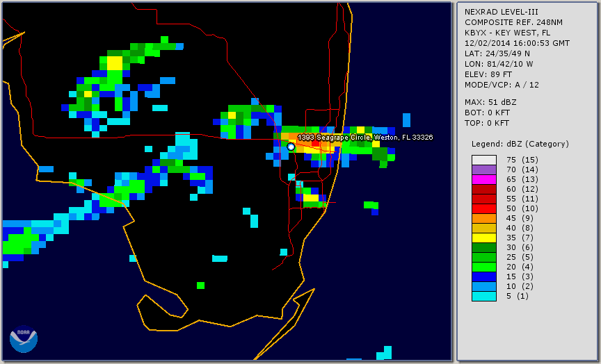Select the ELEV: 89 FT line
Screen dimensions: 601x364
coord(488,74)
